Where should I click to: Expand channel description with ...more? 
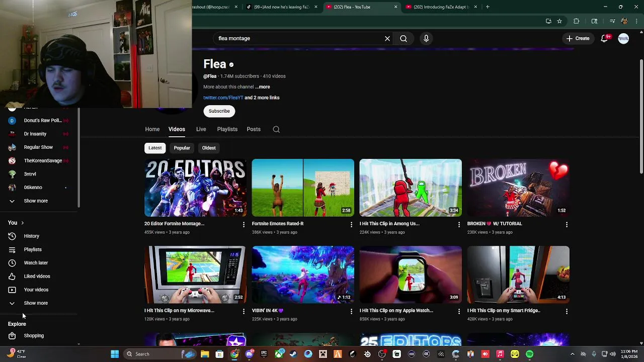click(x=262, y=87)
